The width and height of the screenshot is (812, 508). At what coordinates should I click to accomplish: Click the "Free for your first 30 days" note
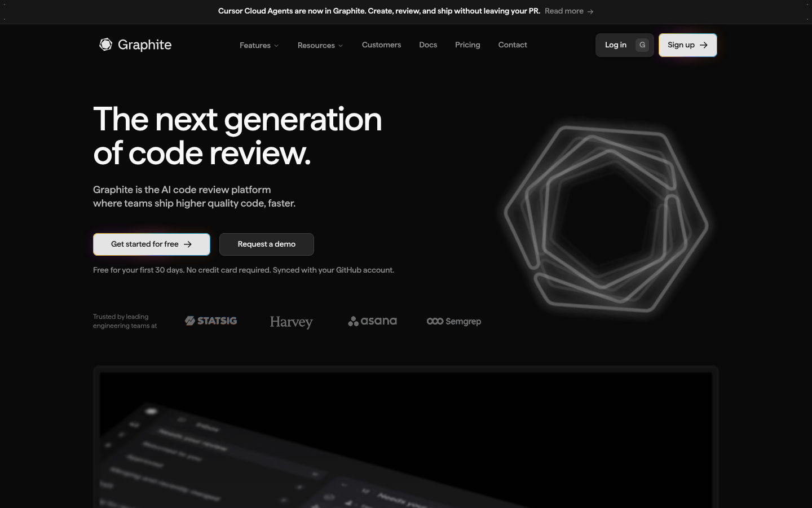pos(244,270)
